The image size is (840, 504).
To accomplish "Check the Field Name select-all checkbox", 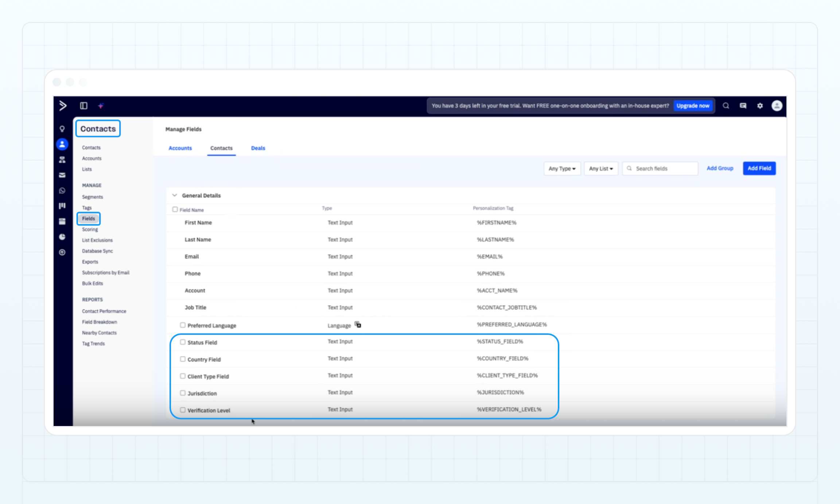I will [x=175, y=209].
